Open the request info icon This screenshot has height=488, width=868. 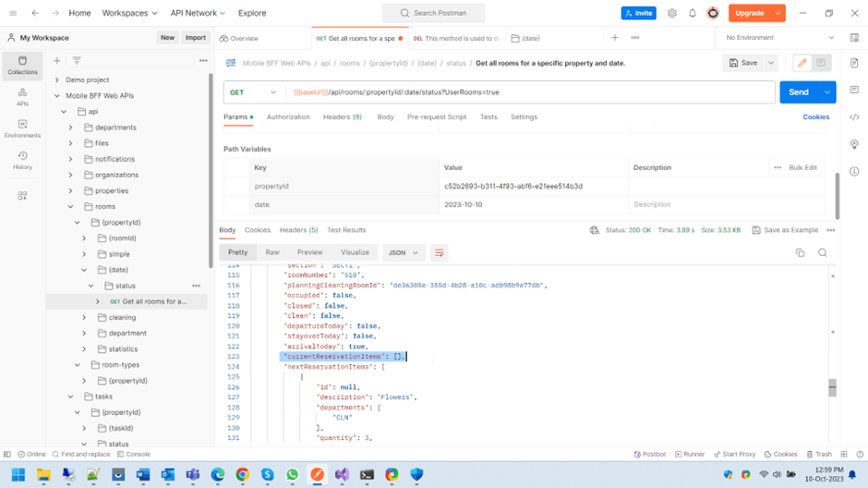coord(854,171)
